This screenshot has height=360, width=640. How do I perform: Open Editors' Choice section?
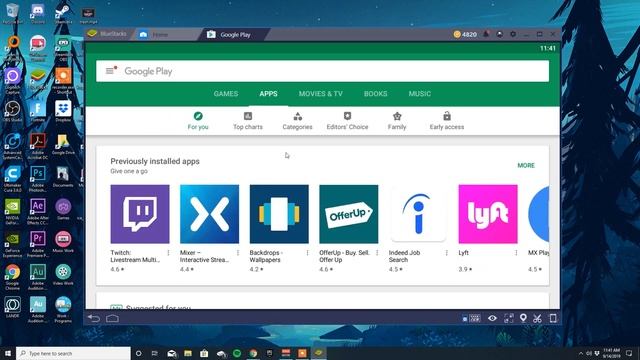point(347,121)
